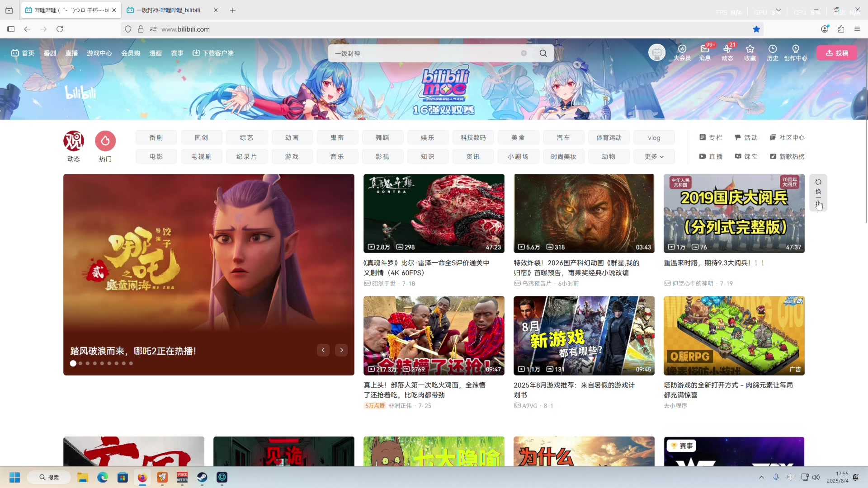The image size is (868, 488).
Task: Open 真魂斗罗 video thumbnail
Action: (x=434, y=213)
